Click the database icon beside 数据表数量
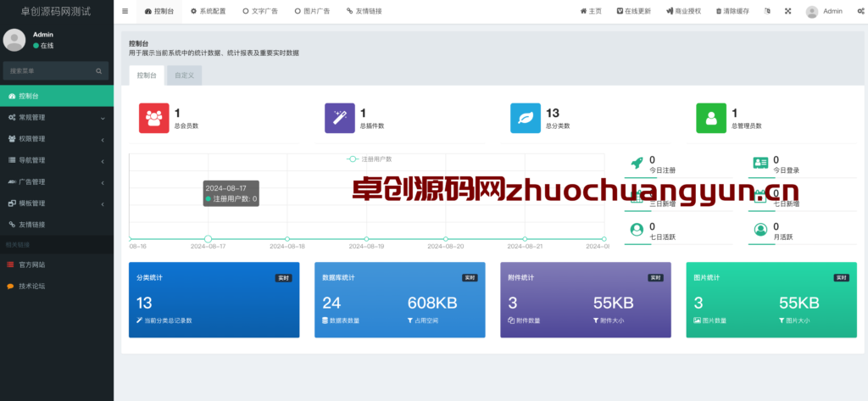The width and height of the screenshot is (868, 401). click(x=325, y=320)
